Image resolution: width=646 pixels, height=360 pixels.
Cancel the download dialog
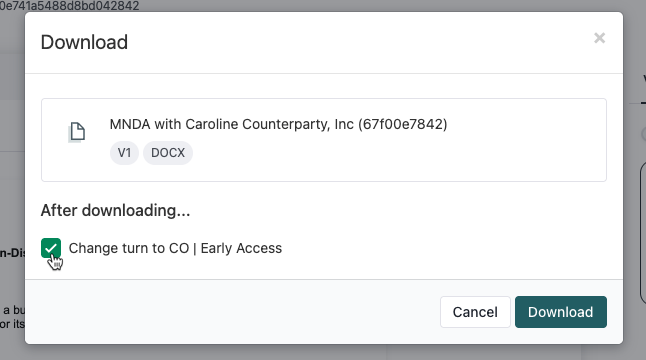tap(475, 312)
